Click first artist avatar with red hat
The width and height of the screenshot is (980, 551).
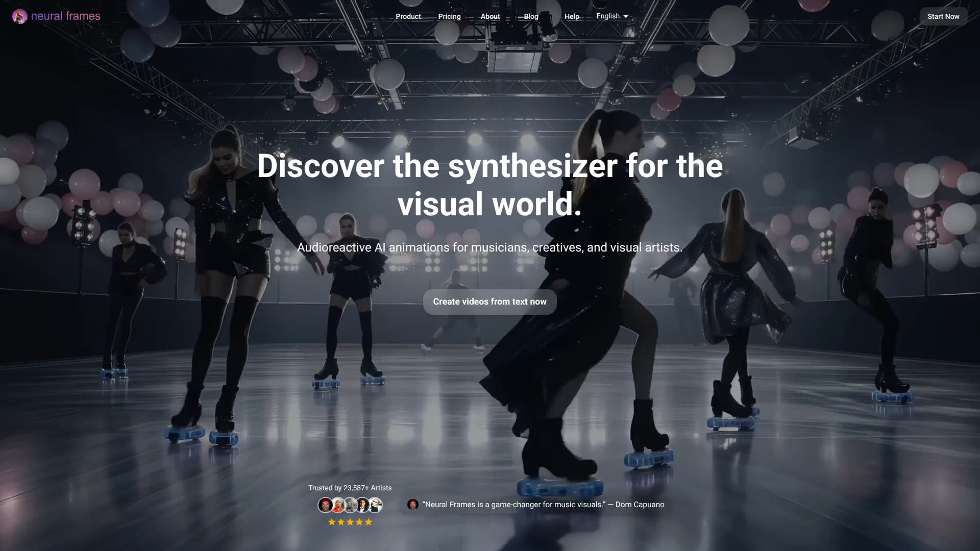click(325, 505)
